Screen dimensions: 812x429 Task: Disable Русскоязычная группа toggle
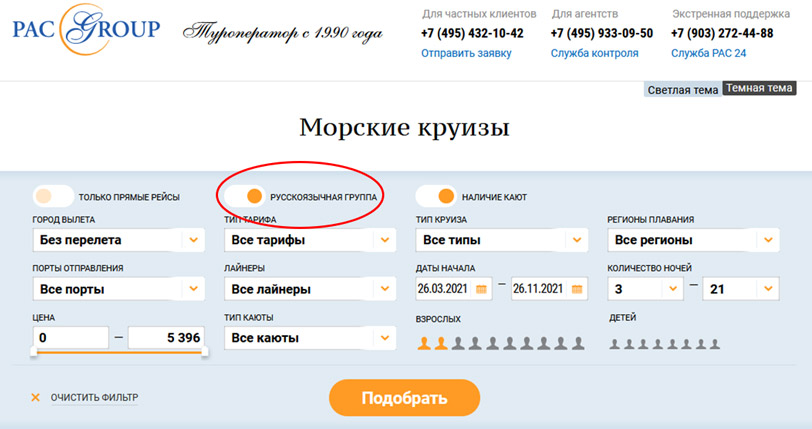tap(245, 196)
